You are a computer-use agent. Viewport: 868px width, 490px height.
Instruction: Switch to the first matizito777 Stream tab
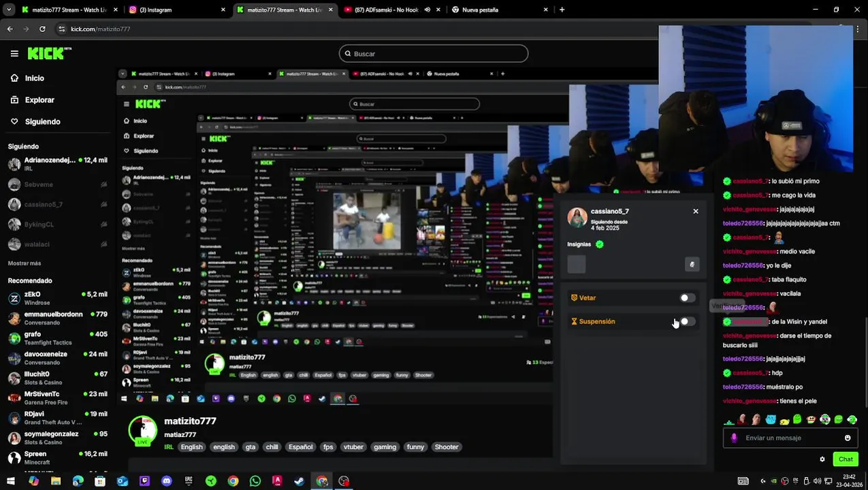(68, 10)
